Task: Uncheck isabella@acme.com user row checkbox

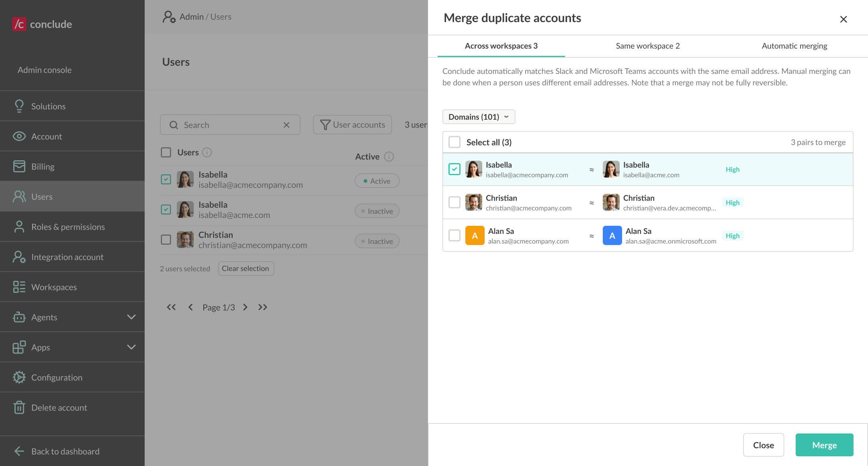Action: coord(166,209)
